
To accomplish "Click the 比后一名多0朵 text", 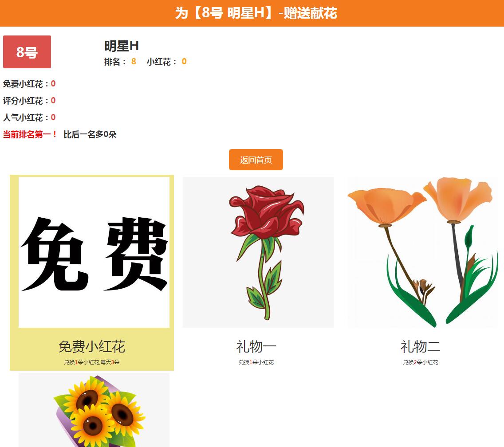I will pos(90,134).
